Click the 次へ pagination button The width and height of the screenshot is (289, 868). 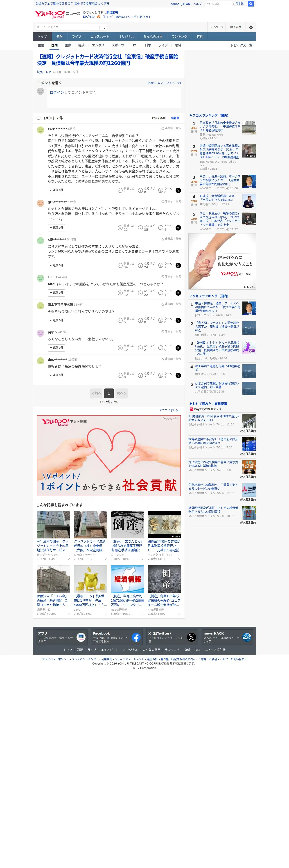pyautogui.click(x=121, y=394)
